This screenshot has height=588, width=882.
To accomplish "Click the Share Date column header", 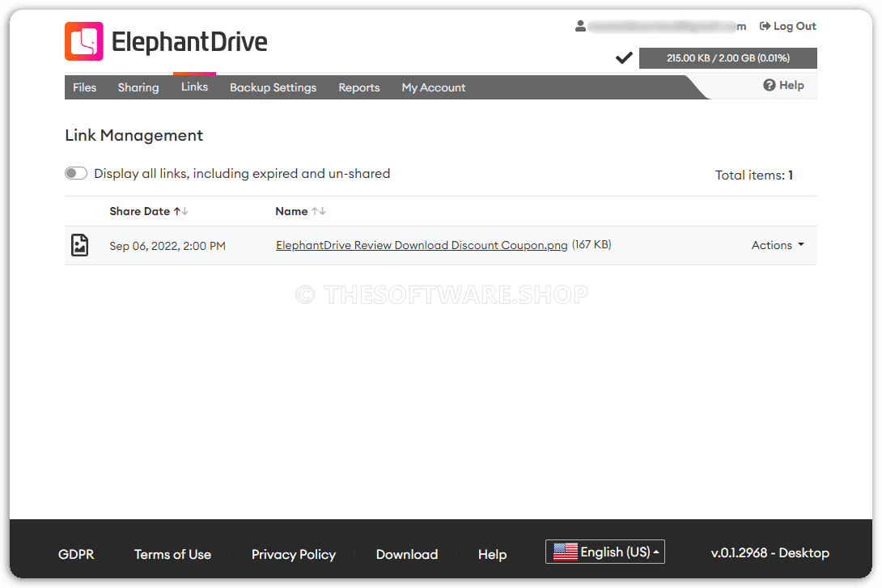I will pyautogui.click(x=139, y=211).
